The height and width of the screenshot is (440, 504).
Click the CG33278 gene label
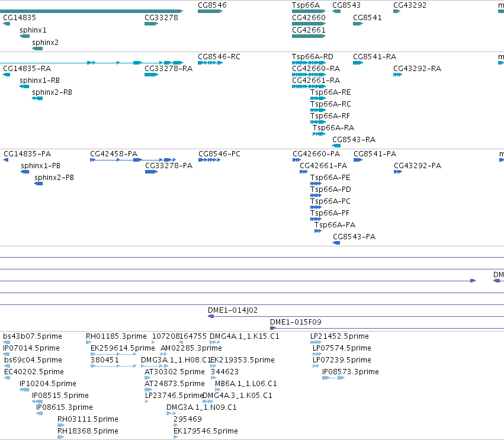161,18
